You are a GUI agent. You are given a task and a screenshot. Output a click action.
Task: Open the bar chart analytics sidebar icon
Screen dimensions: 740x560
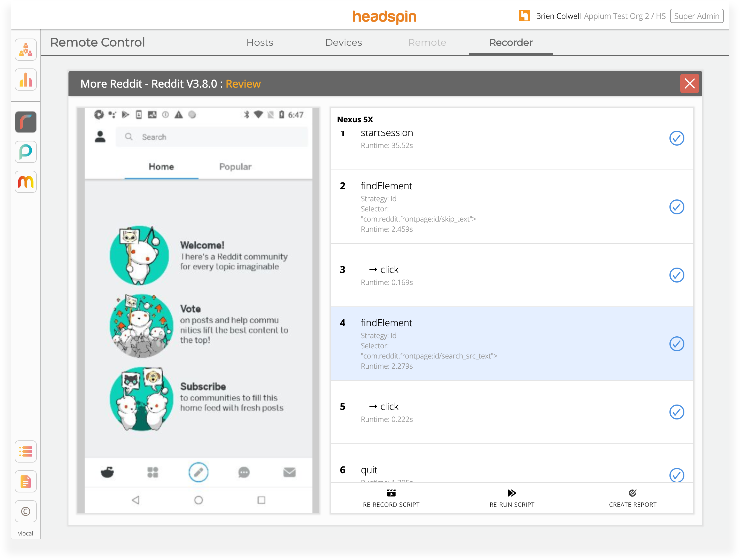(26, 80)
